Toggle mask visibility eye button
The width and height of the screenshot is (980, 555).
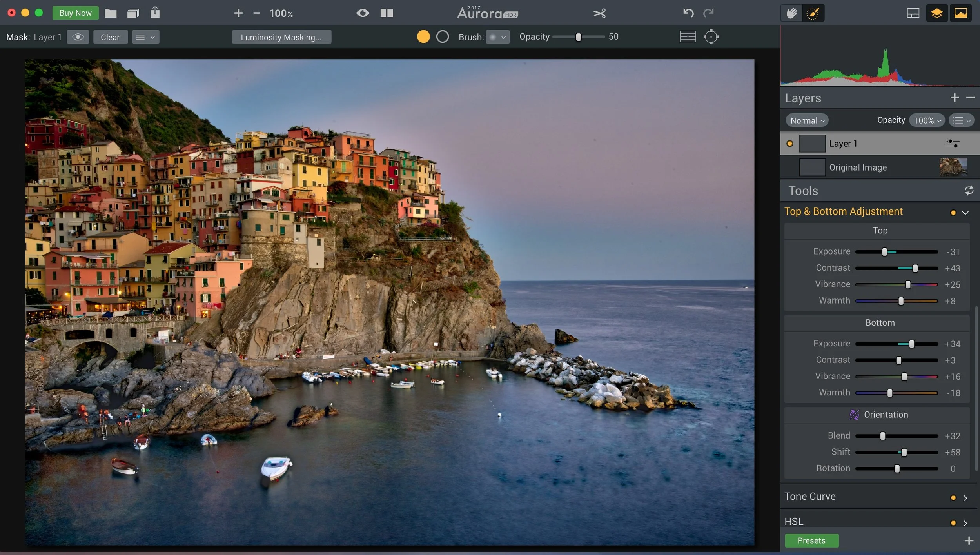[x=78, y=37]
